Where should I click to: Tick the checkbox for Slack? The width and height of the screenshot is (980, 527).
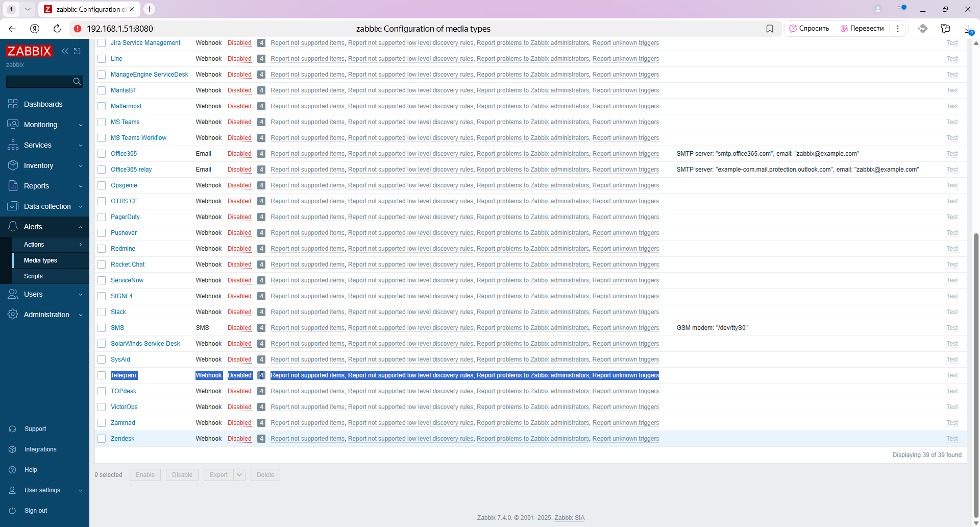coord(102,312)
